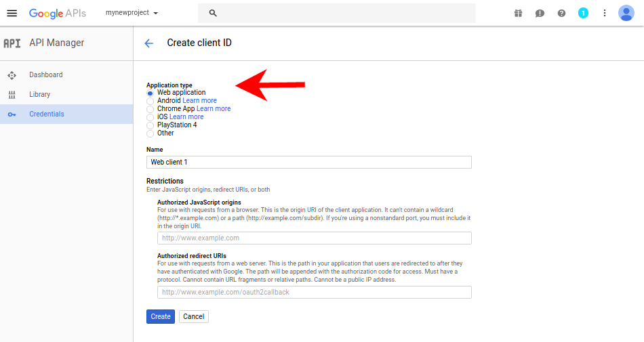
Task: Click the Application type label
Action: 169,85
